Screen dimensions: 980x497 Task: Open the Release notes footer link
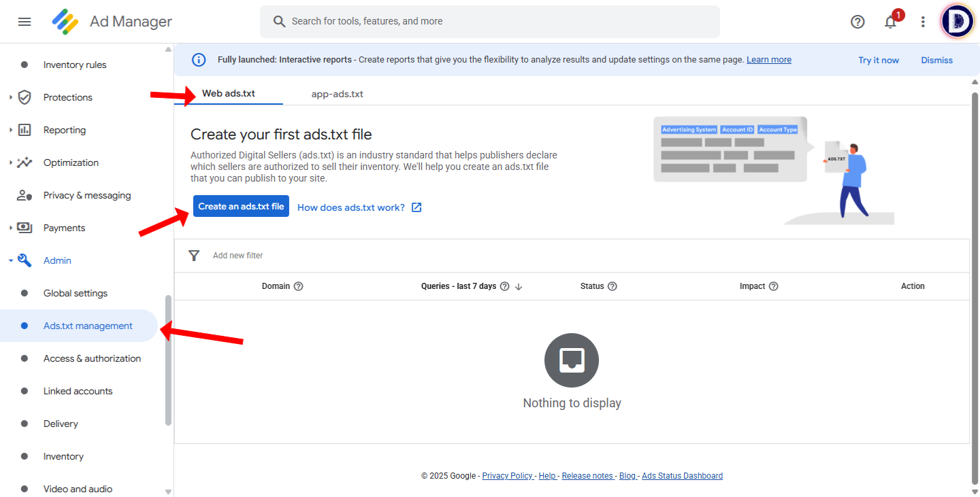589,476
